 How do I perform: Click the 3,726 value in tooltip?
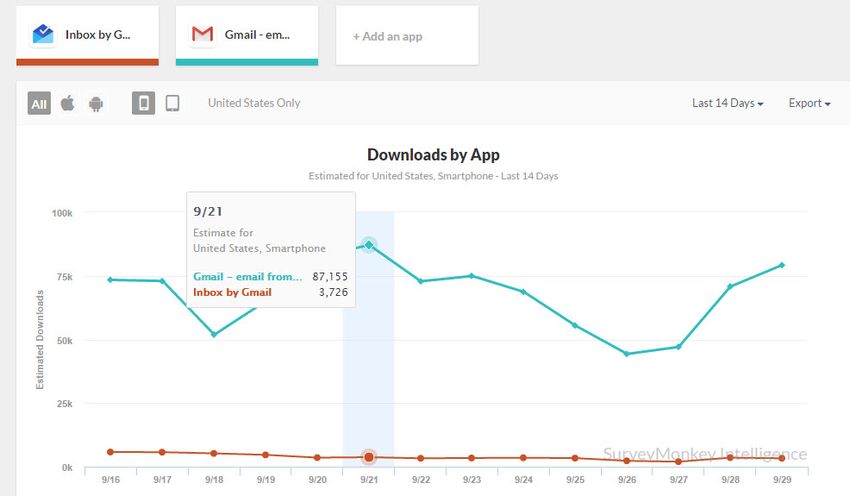[x=333, y=292]
